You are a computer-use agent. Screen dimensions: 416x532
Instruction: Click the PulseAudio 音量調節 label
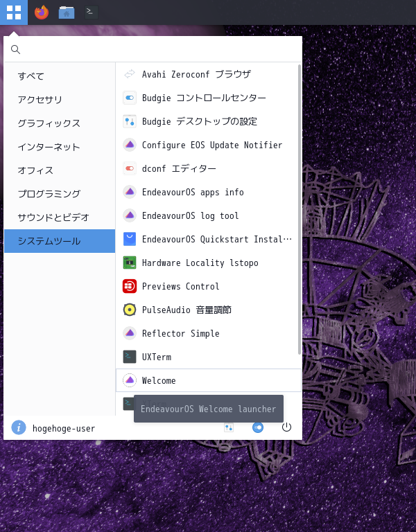point(187,310)
